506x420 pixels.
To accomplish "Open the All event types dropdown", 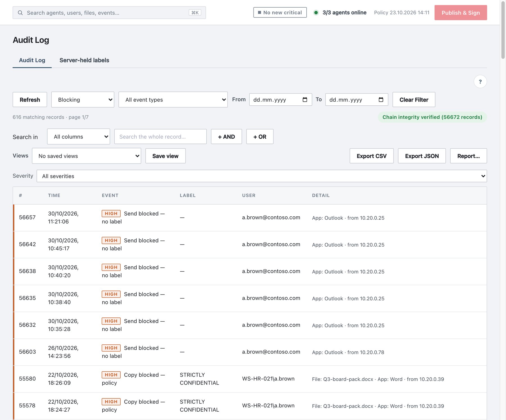I will pyautogui.click(x=173, y=99).
